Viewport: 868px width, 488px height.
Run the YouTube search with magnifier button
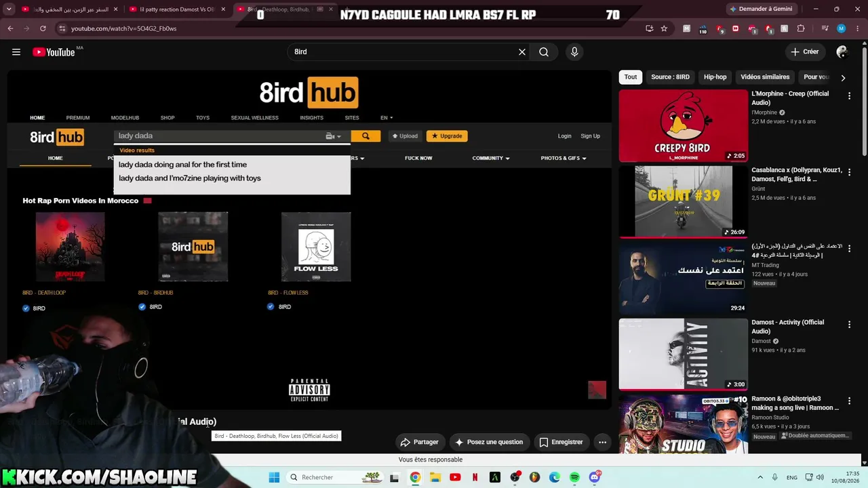tap(544, 52)
